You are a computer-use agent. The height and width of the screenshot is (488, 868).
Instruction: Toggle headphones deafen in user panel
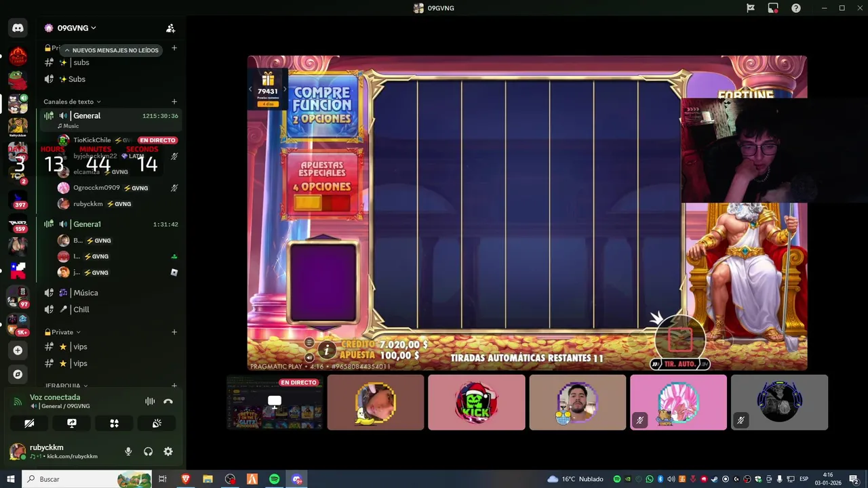click(x=148, y=451)
